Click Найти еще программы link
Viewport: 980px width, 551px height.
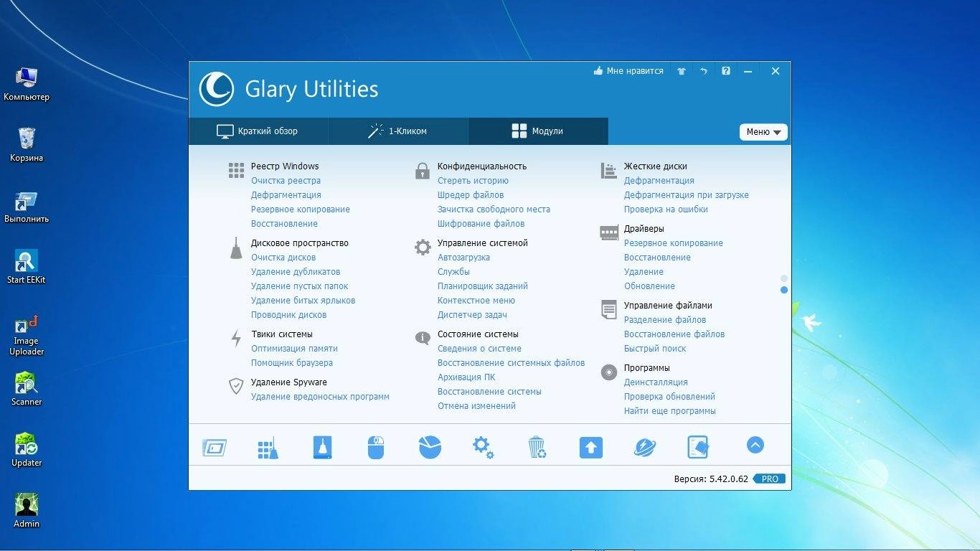click(x=669, y=411)
